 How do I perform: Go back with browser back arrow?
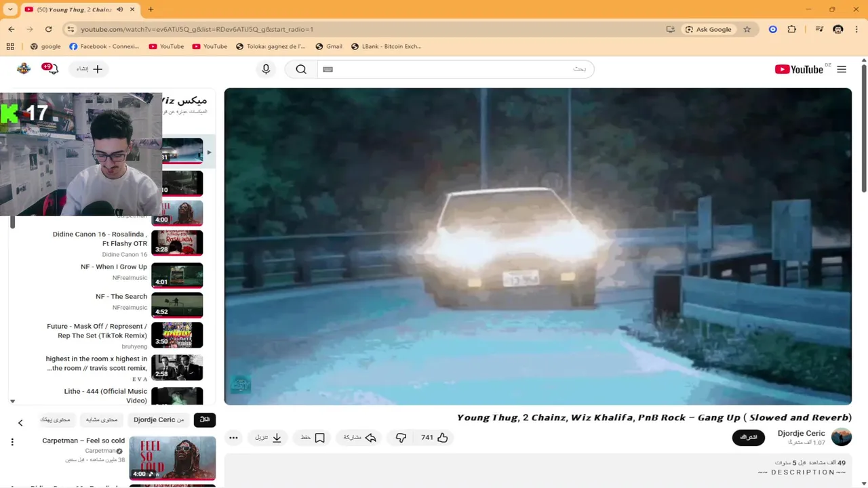pos(12,29)
